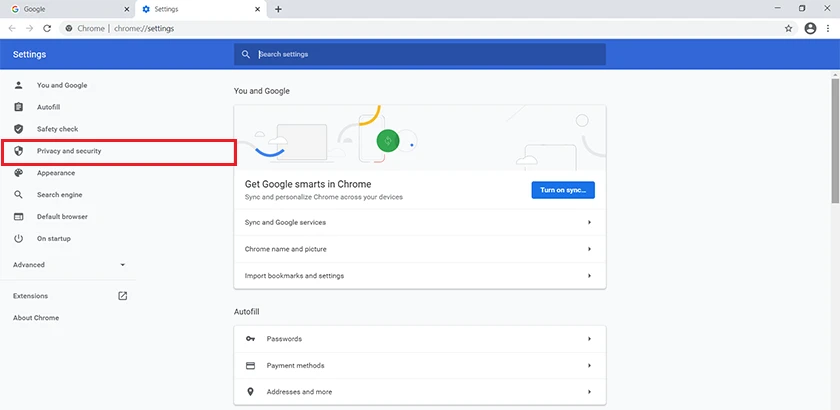
Task: Select Privacy and security in sidebar
Action: point(68,151)
